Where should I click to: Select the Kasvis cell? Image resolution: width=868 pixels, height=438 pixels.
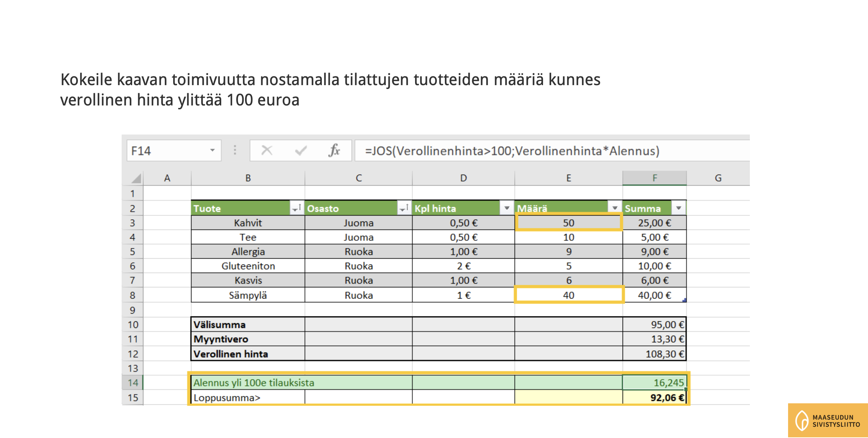coord(248,280)
